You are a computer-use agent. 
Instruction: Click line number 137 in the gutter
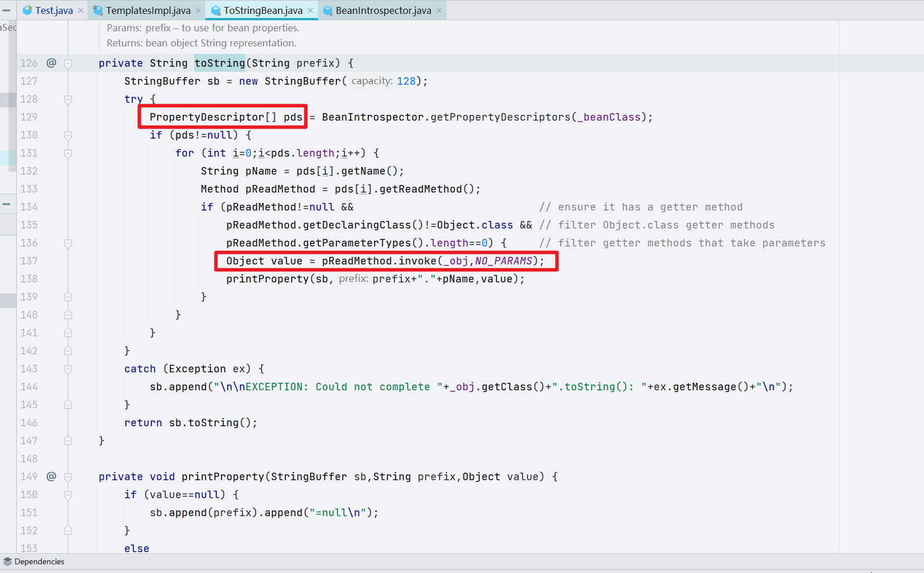coord(29,261)
